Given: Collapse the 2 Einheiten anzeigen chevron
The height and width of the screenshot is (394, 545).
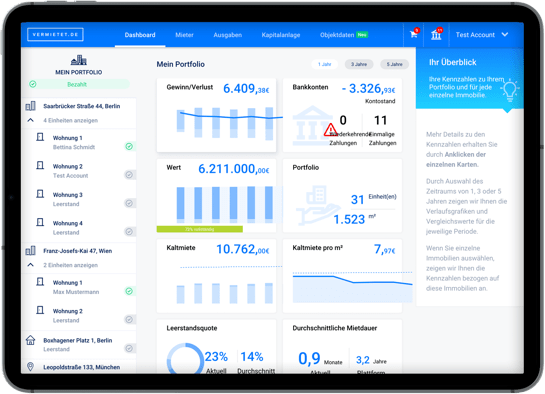Looking at the screenshot, I should [31, 265].
